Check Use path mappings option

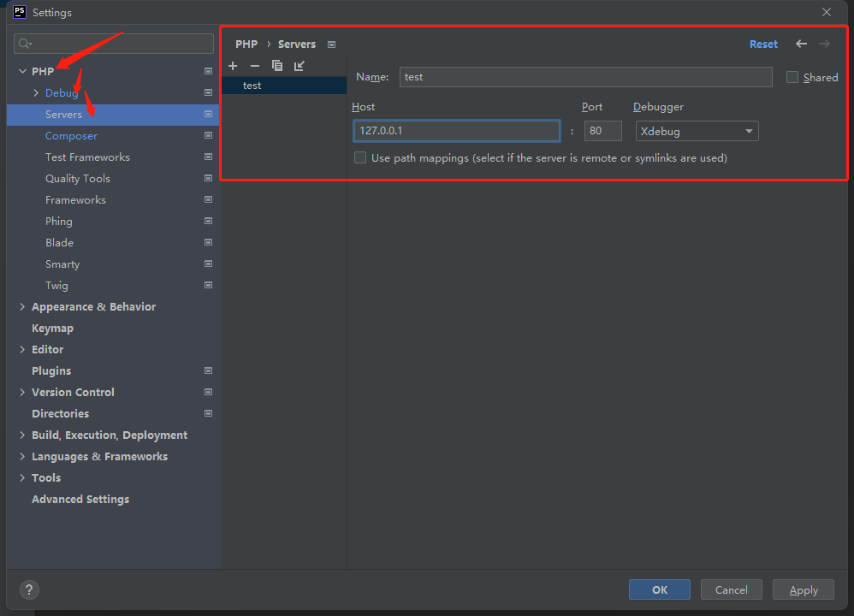tap(360, 157)
